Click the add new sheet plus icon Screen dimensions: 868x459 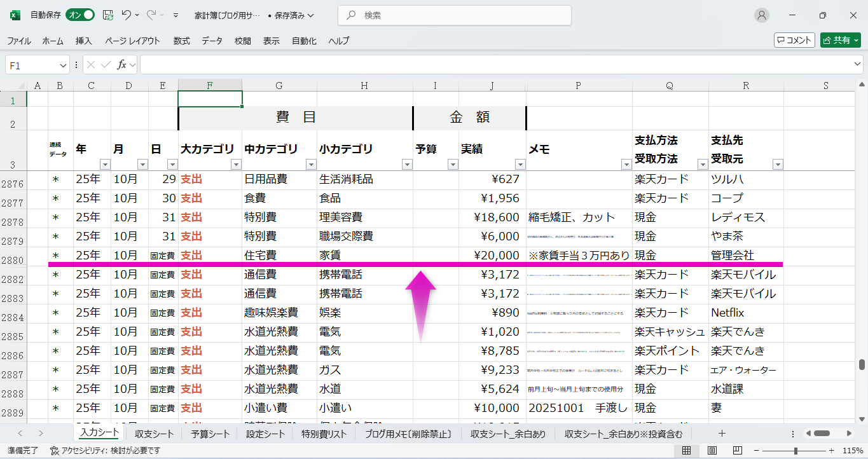tap(722, 434)
